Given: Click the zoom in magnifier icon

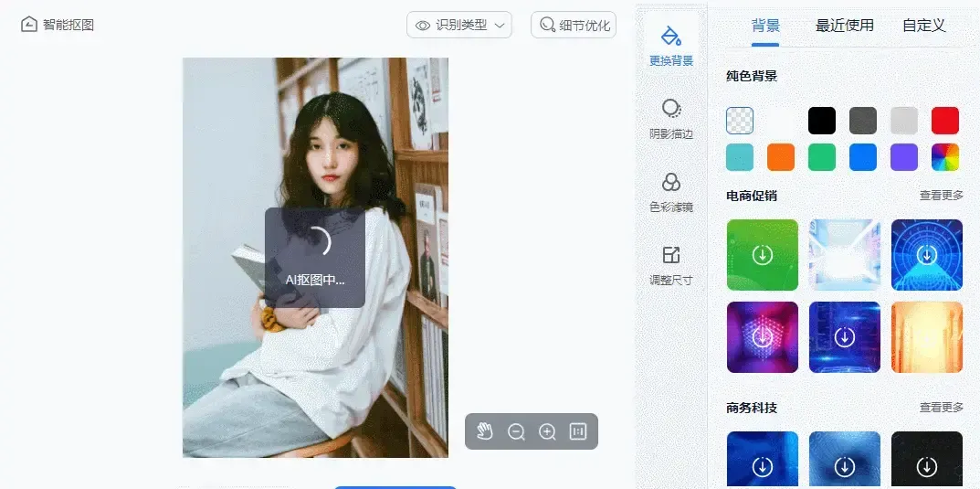Looking at the screenshot, I should tap(547, 432).
